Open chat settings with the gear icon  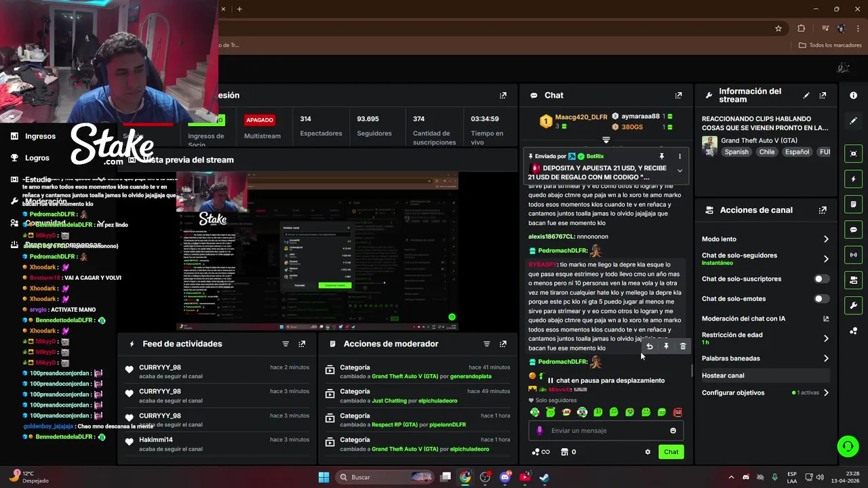[x=648, y=452]
